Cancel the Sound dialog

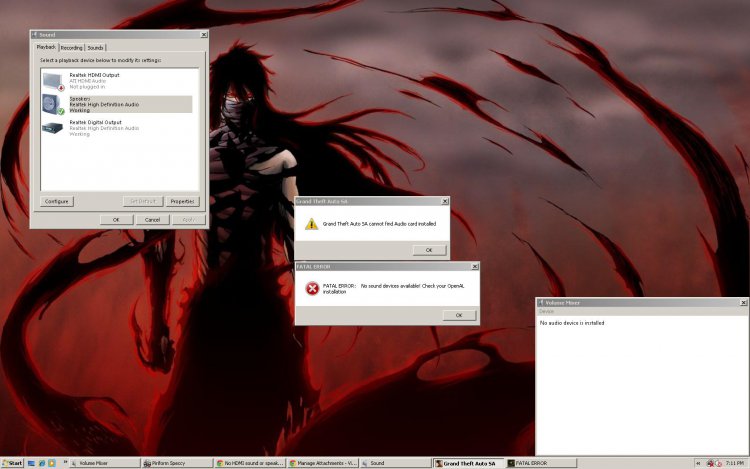click(x=153, y=220)
